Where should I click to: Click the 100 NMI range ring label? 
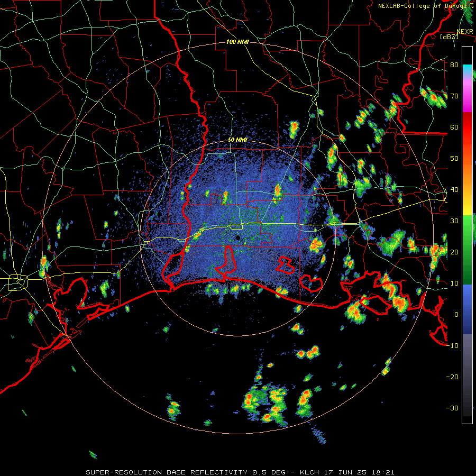coord(237,42)
